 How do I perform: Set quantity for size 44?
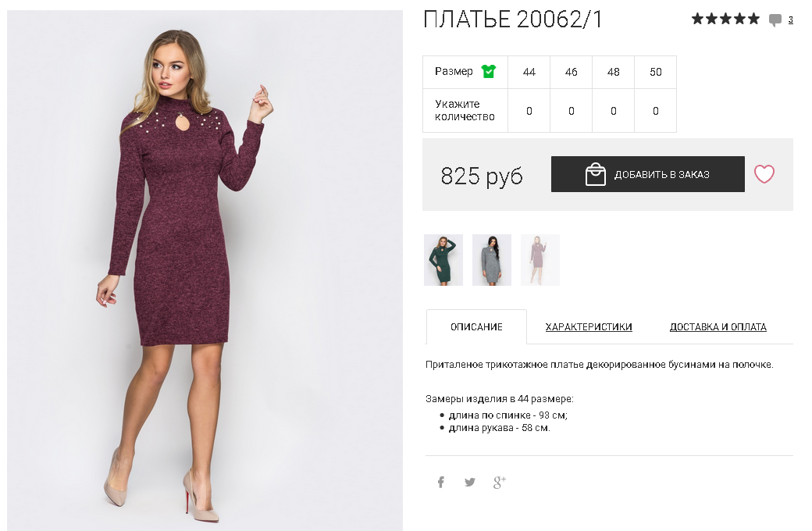(x=529, y=111)
